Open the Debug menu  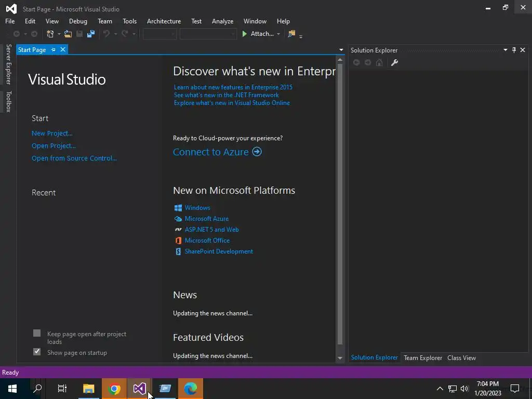(x=78, y=21)
